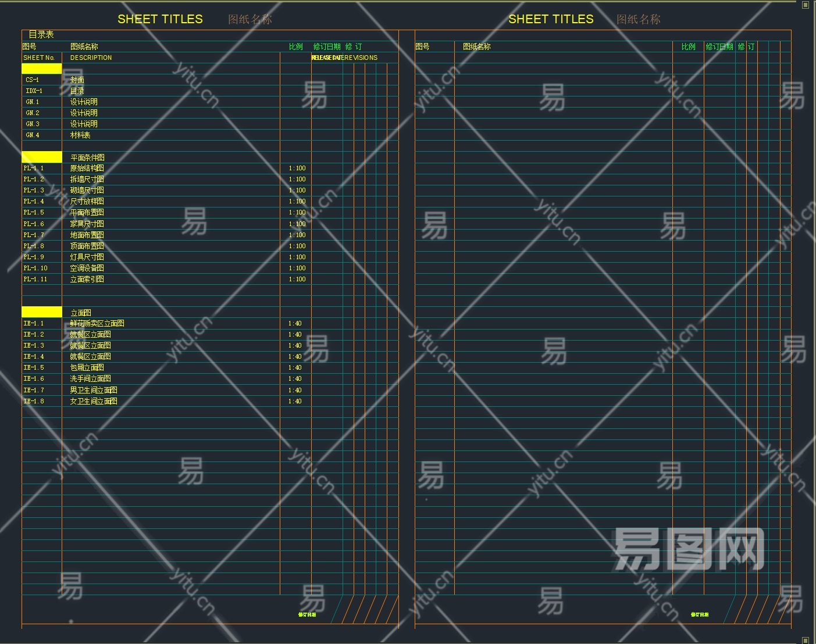Image resolution: width=816 pixels, height=644 pixels.
Task: Click the REVISIONS header text
Action: point(360,58)
